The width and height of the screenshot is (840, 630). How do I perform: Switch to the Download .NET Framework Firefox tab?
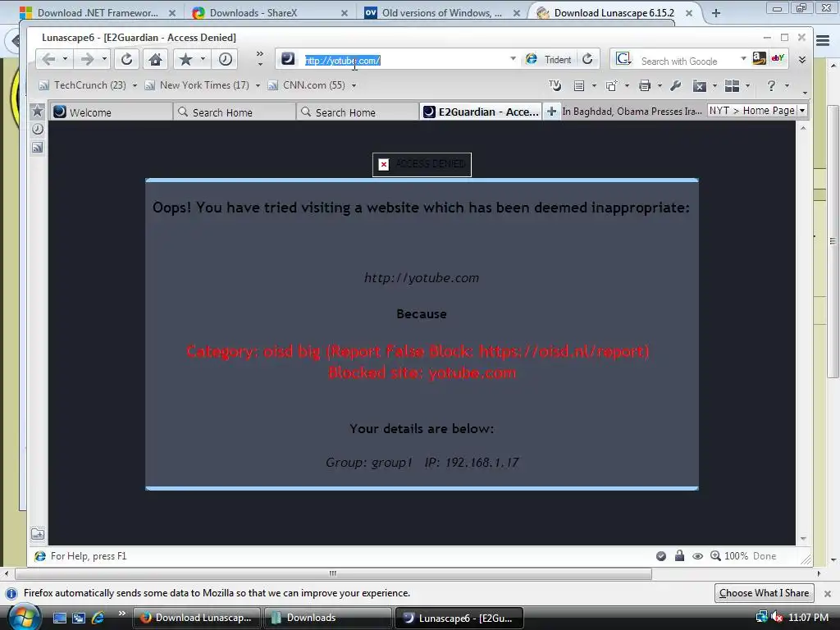pyautogui.click(x=98, y=13)
